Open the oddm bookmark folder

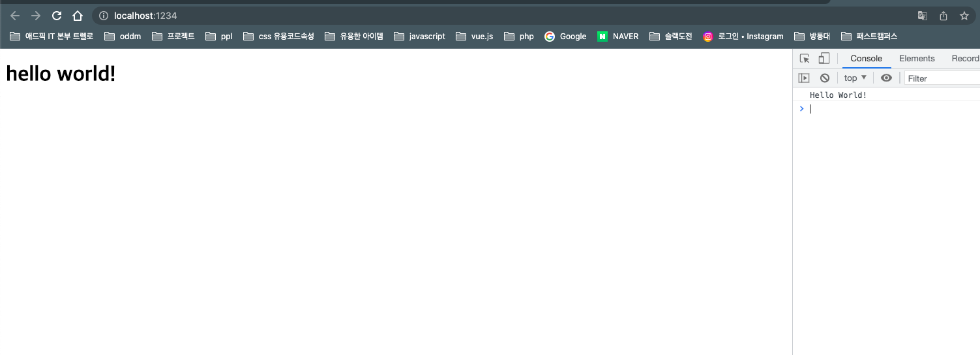click(x=123, y=37)
